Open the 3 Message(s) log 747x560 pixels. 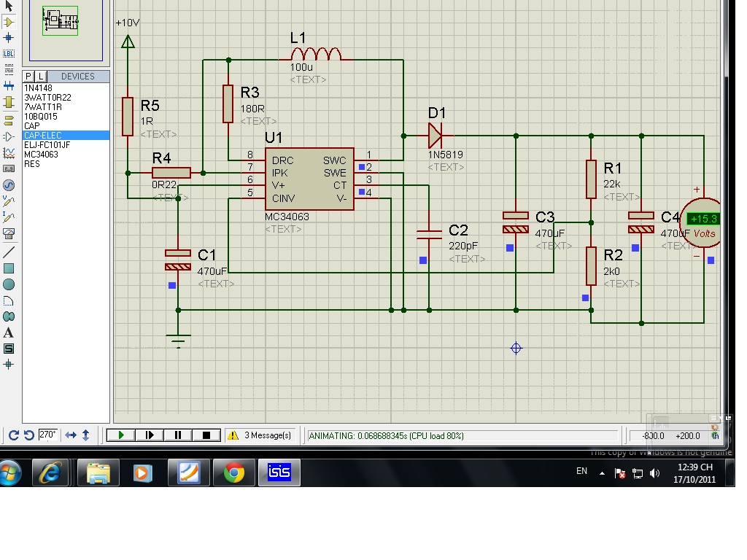260,435
